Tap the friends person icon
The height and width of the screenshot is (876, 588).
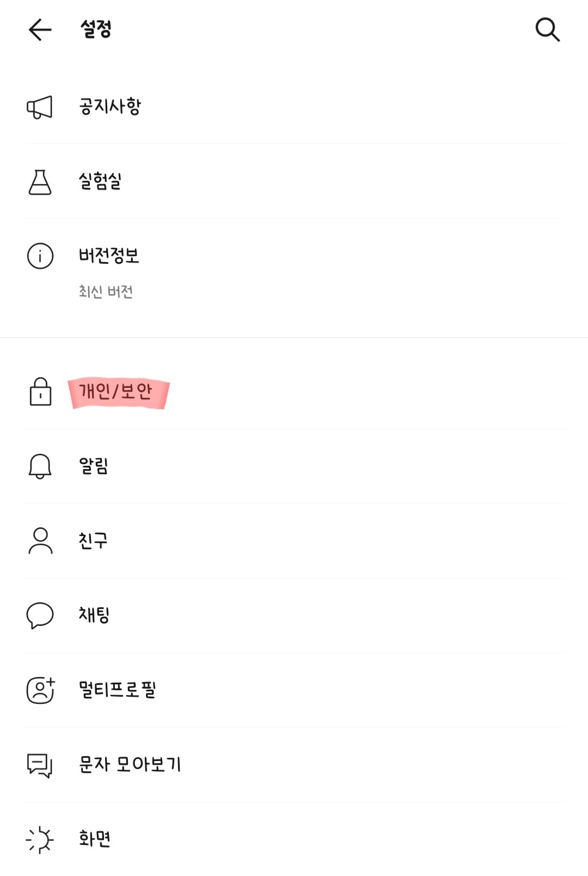tap(40, 540)
